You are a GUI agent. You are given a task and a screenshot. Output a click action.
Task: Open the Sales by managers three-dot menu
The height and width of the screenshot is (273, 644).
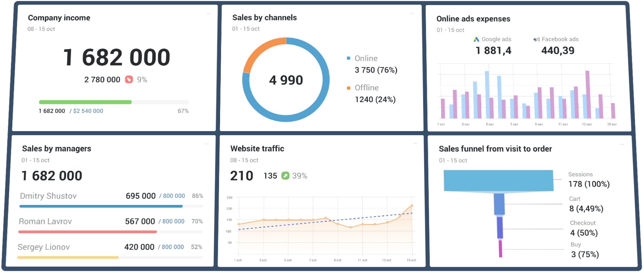[207, 144]
